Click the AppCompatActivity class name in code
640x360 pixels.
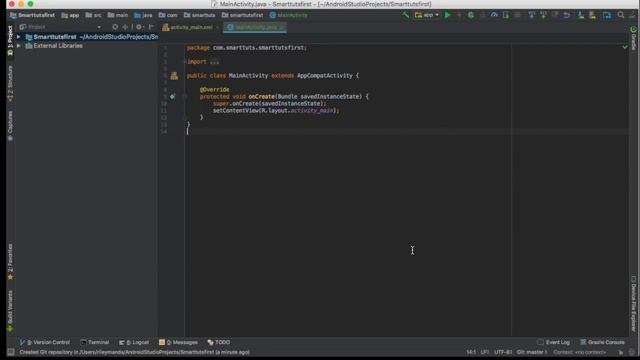click(324, 76)
